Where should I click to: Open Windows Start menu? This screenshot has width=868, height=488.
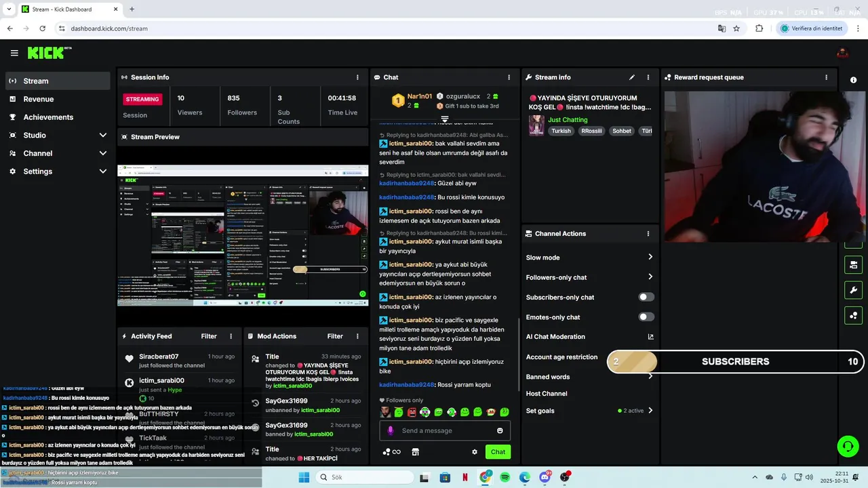coord(304,477)
